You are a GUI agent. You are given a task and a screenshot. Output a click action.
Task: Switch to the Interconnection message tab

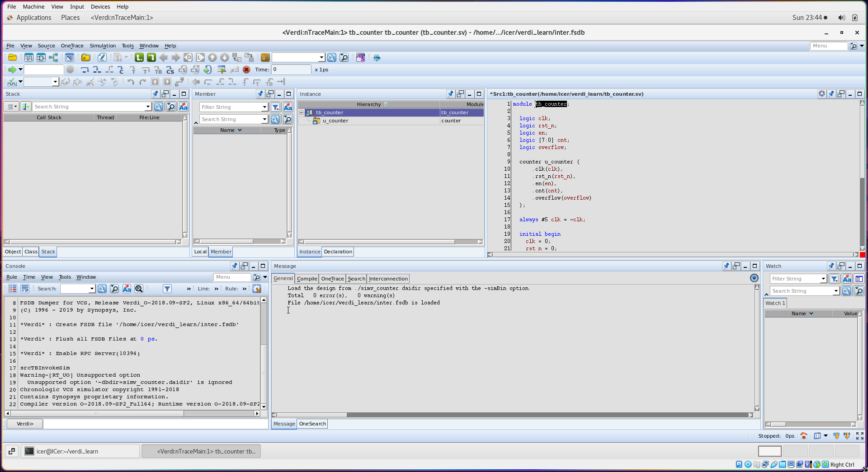click(388, 279)
